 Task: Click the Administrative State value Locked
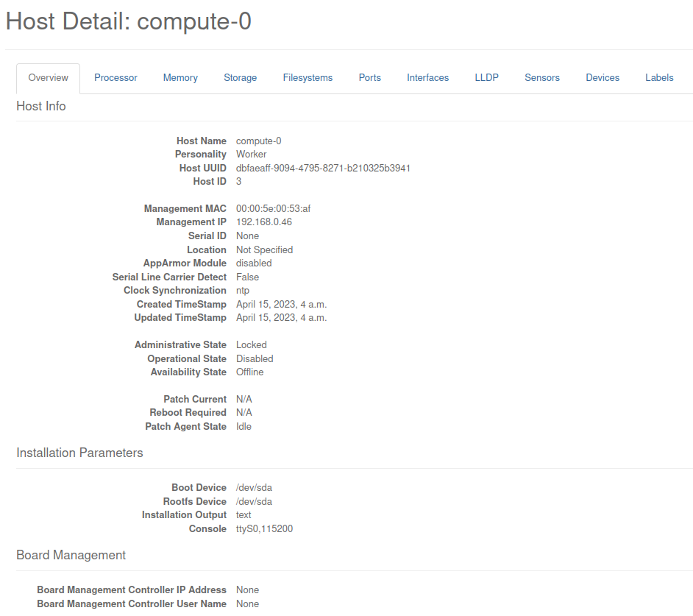(252, 345)
